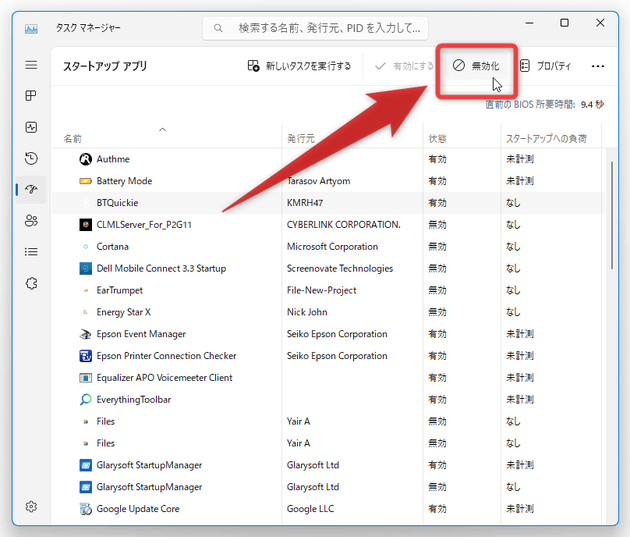Minimize the Task Manager window
The width and height of the screenshot is (630, 537).
click(529, 23)
